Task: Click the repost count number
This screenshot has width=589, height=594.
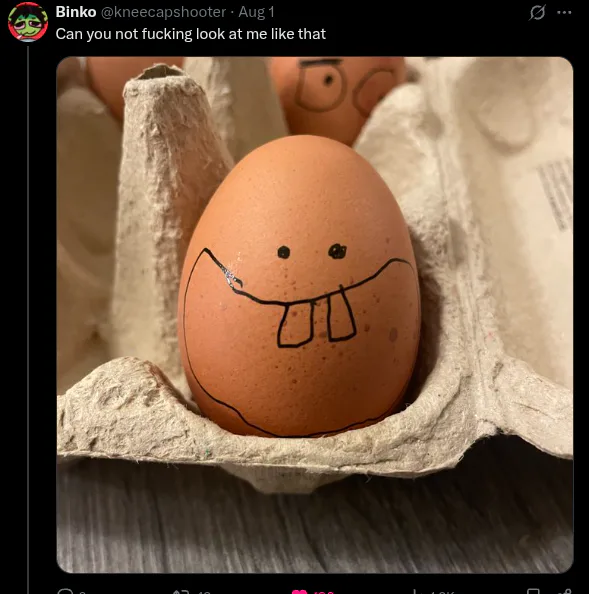Action: (205, 592)
